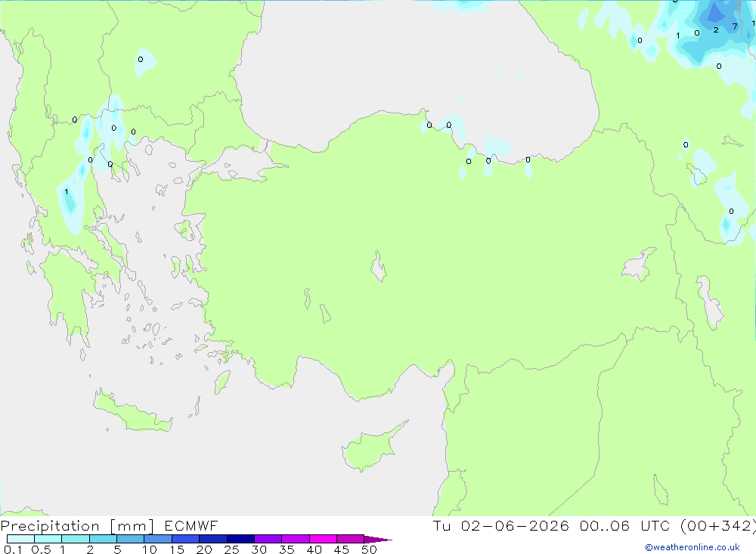Click the legend label "0.1"

pyautogui.click(x=13, y=549)
